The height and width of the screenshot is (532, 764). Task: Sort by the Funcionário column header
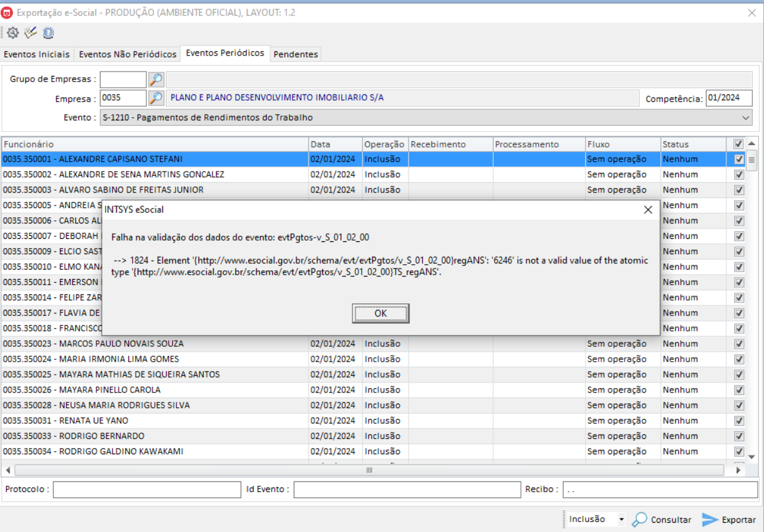[x=155, y=144]
